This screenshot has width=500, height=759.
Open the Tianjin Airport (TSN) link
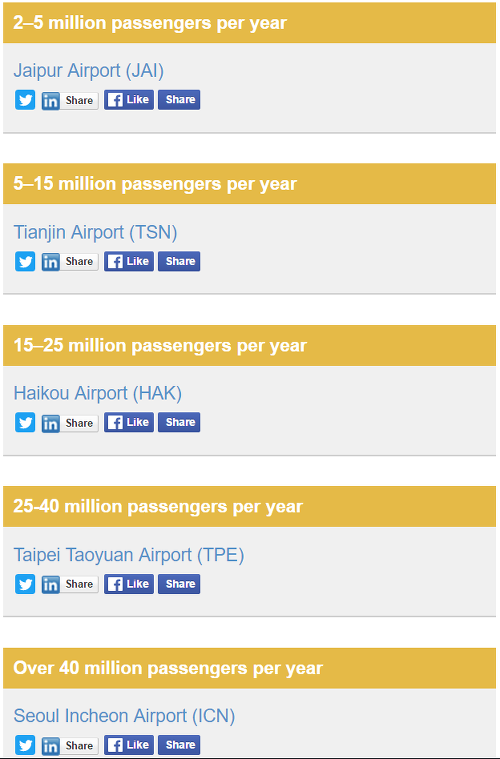click(x=95, y=232)
